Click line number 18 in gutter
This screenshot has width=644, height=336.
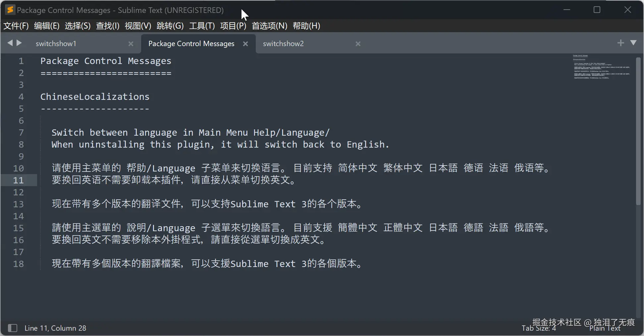(19, 264)
